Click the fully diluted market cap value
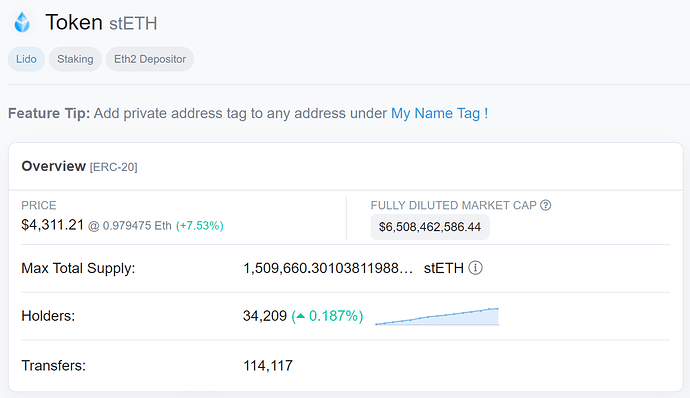 click(430, 227)
